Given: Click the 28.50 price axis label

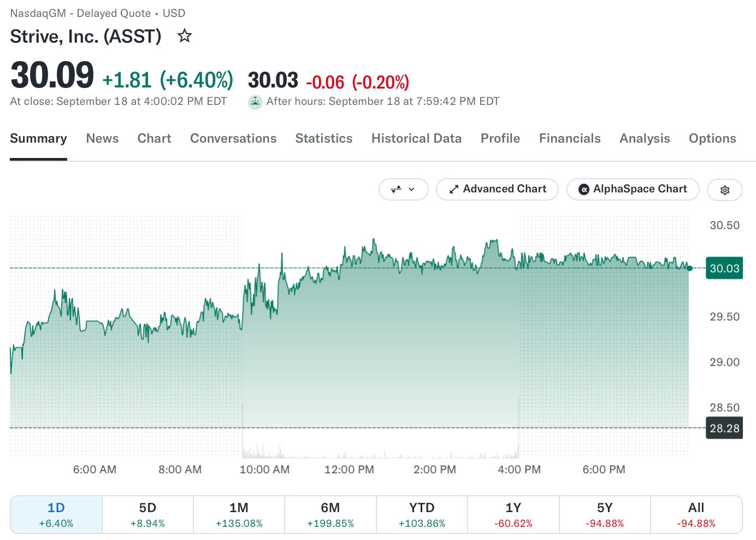Looking at the screenshot, I should (725, 407).
